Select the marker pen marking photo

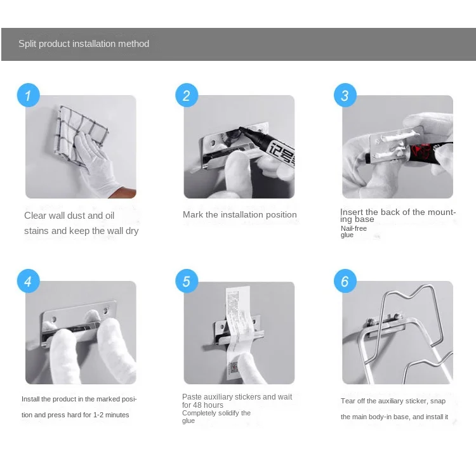coord(239,147)
